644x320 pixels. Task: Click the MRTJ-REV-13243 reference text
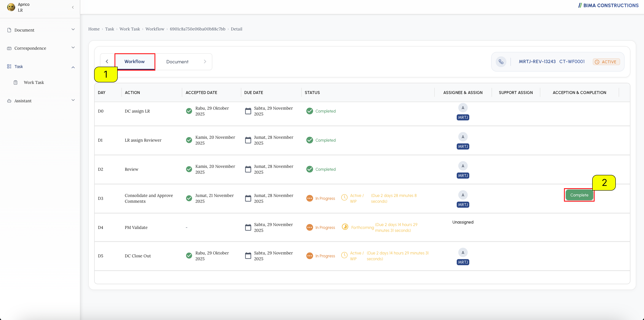tap(537, 62)
